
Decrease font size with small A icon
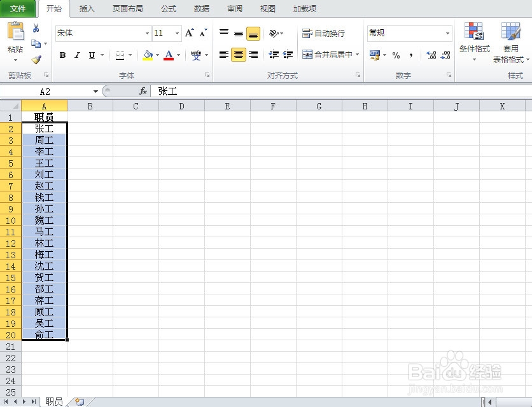pyautogui.click(x=203, y=33)
